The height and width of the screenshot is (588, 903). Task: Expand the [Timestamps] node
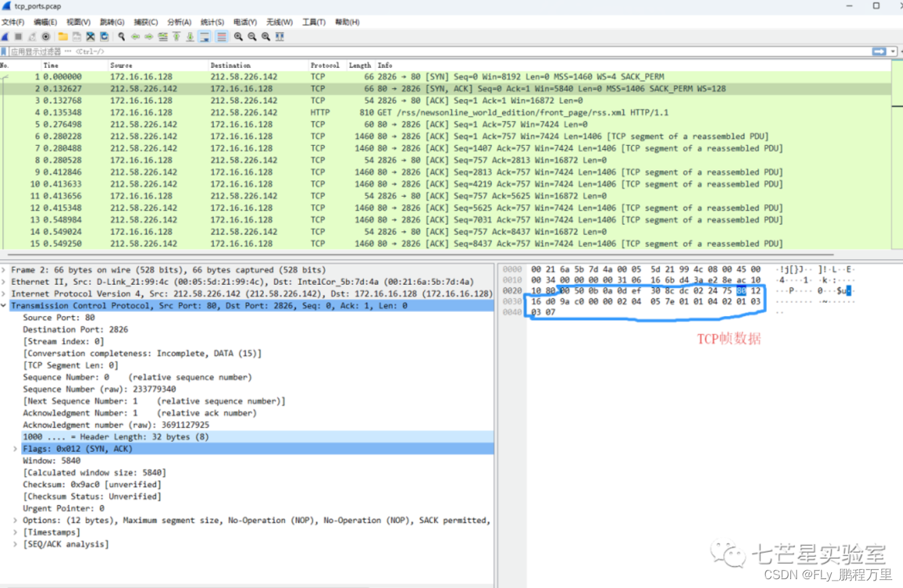pyautogui.click(x=16, y=532)
